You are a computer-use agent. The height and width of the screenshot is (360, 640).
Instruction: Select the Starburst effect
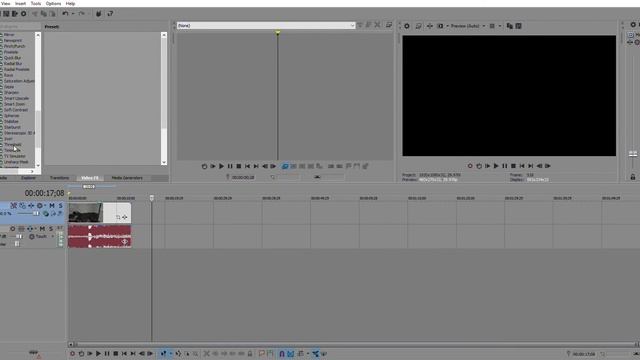(12, 127)
